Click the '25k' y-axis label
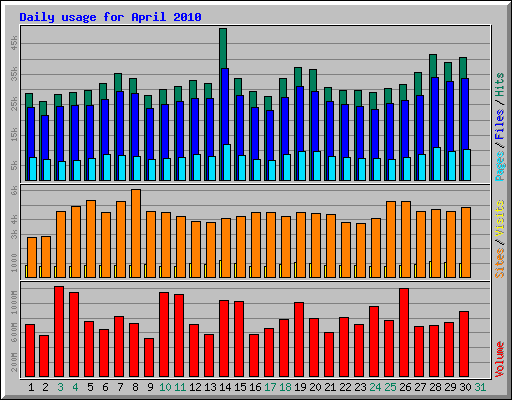This screenshot has width=512, height=400. [x=14, y=104]
